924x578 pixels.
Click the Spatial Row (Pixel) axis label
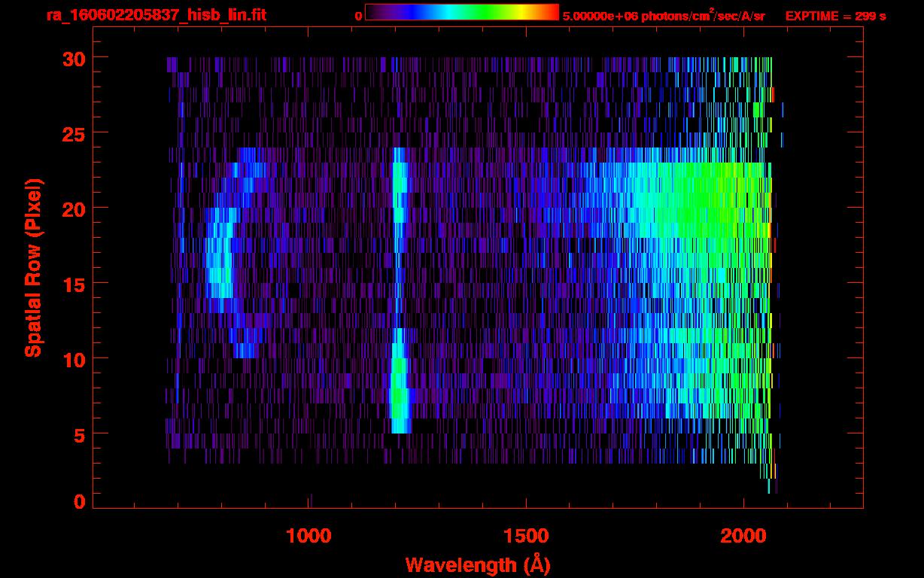coord(33,267)
